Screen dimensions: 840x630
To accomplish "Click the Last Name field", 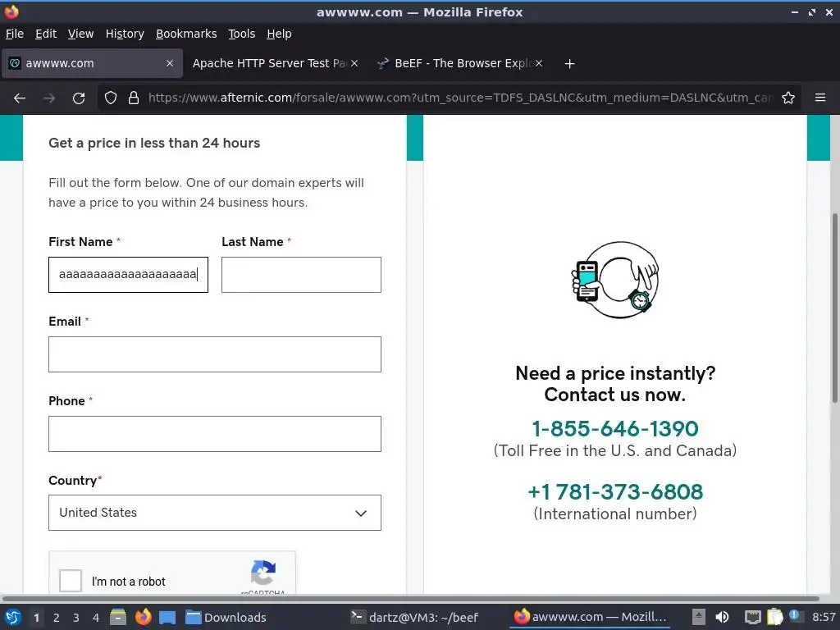I will pos(301,275).
